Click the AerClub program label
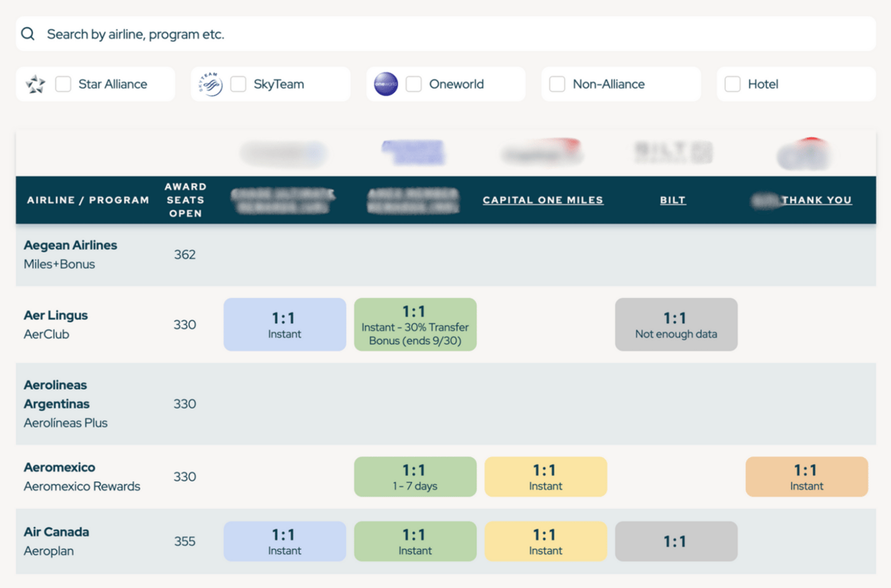The image size is (891, 588). pyautogui.click(x=46, y=334)
